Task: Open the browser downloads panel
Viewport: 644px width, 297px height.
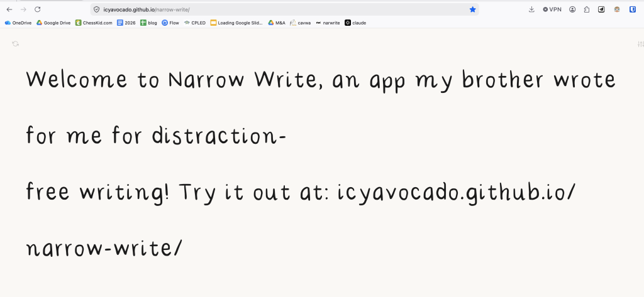Action: [x=531, y=9]
